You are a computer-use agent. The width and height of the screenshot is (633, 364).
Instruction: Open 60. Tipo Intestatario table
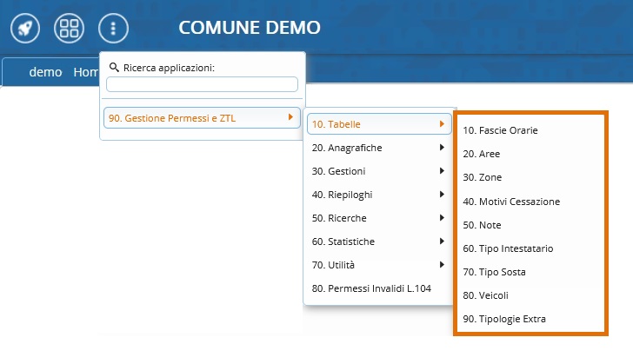pyautogui.click(x=508, y=248)
